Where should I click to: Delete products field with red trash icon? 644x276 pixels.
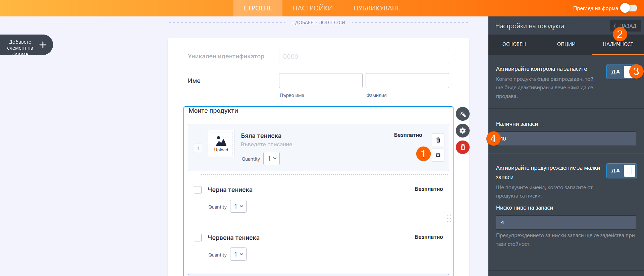coord(463,147)
